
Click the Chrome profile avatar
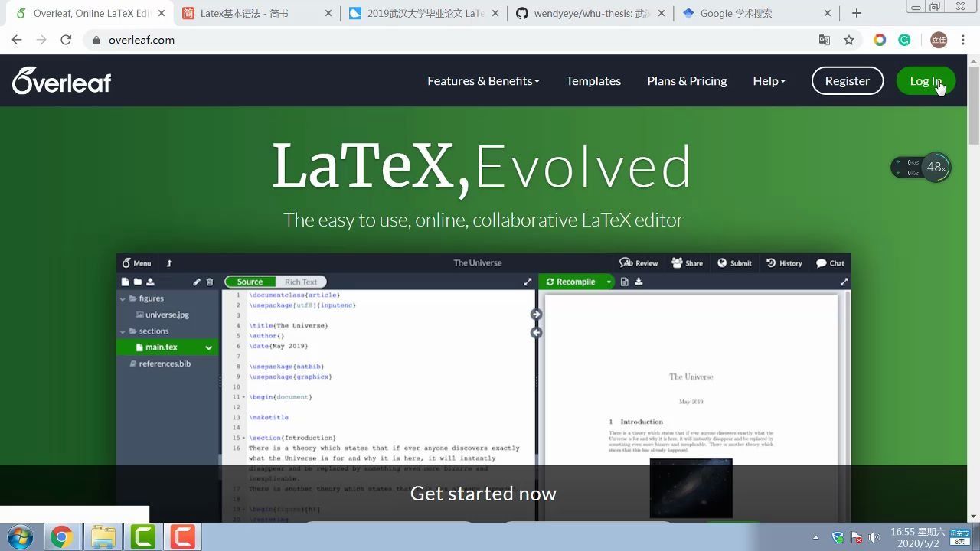(939, 40)
